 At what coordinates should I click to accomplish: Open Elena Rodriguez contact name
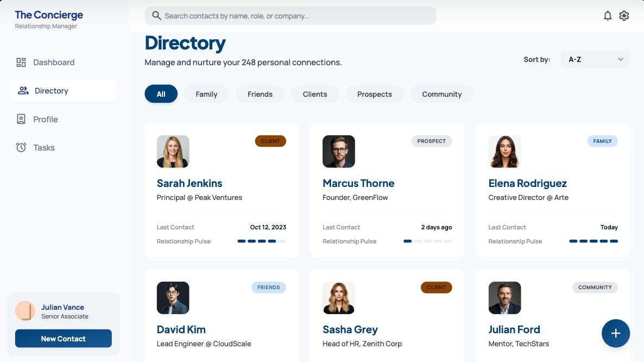pos(527,183)
